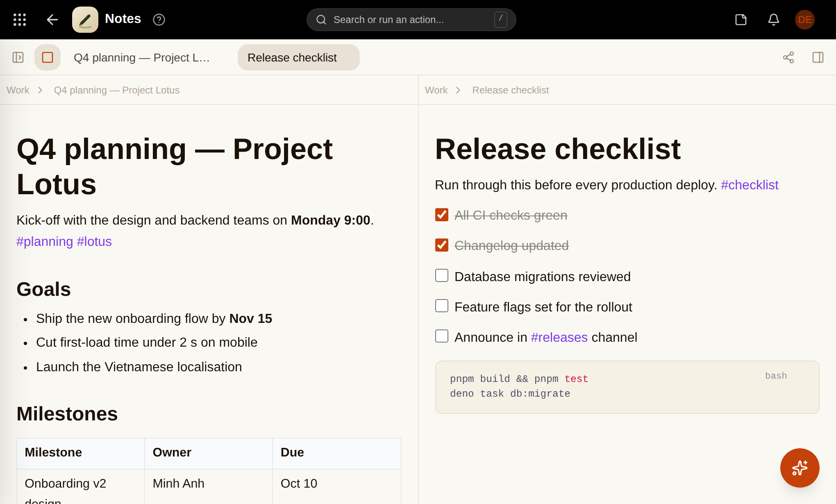Select the Minh Anh owner cell
This screenshot has height=504, width=836.
click(x=209, y=487)
